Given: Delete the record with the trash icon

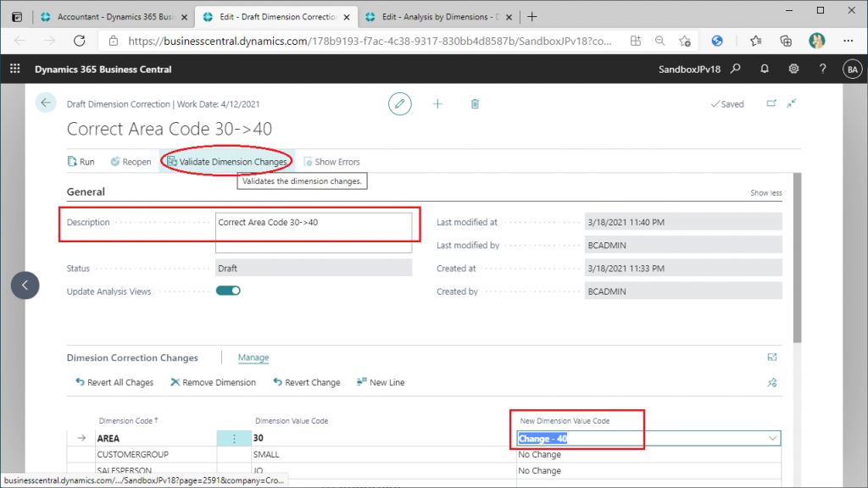Looking at the screenshot, I should point(475,104).
